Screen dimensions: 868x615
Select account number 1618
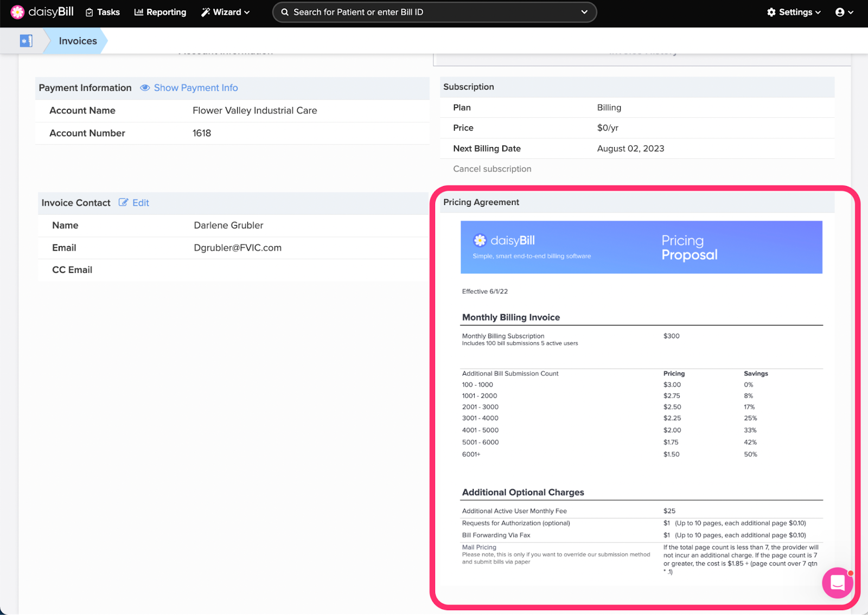coord(202,133)
